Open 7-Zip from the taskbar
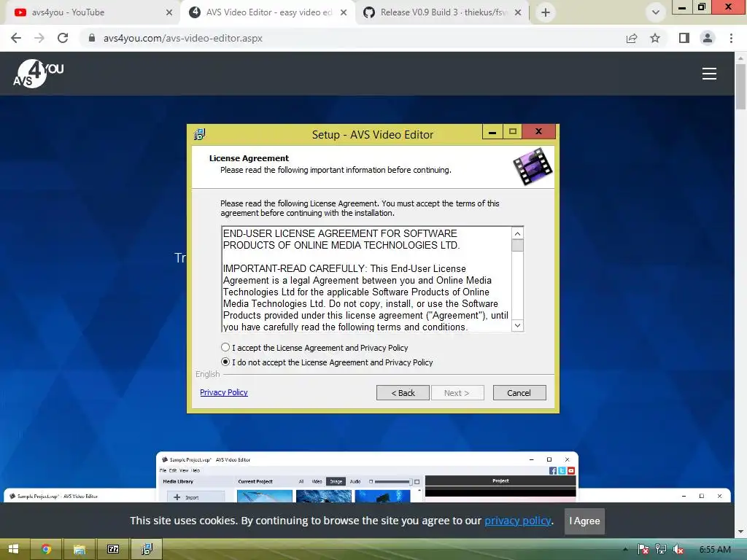The width and height of the screenshot is (747, 560). click(113, 549)
